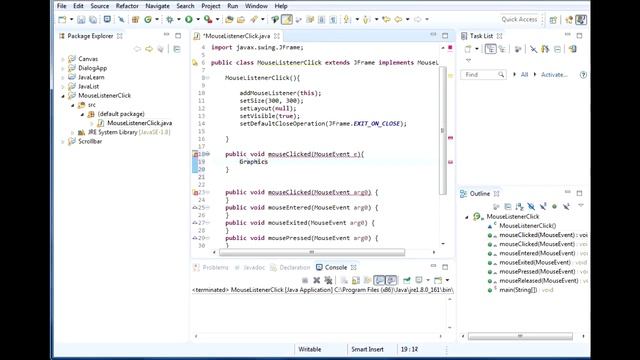
Task: Click the All filter link in Task List
Action: [524, 75]
